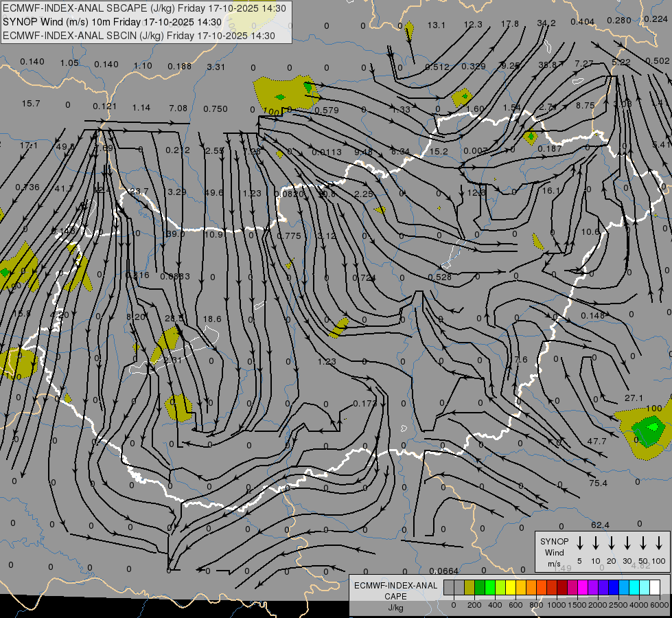The image size is (672, 618).
Task: Pick the 100 m/s wind arrow symbol
Action: [x=659, y=543]
